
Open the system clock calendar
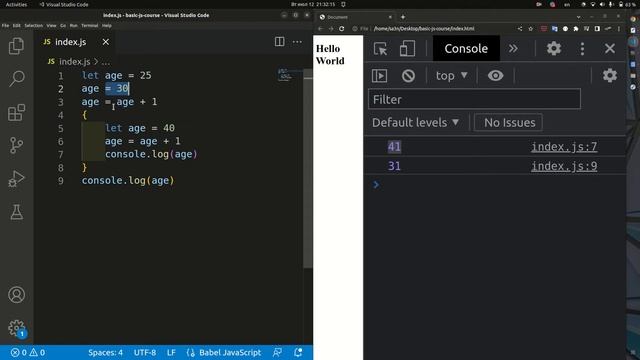tap(313, 4)
